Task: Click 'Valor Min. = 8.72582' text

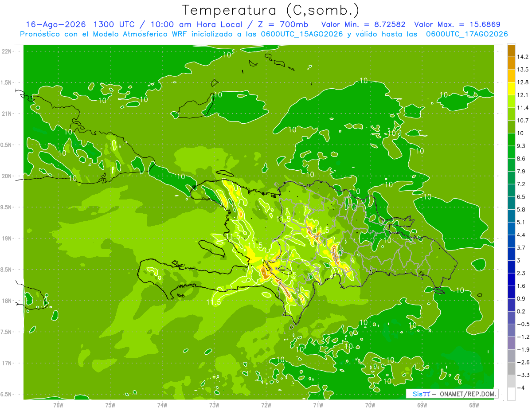Action: coord(363,24)
